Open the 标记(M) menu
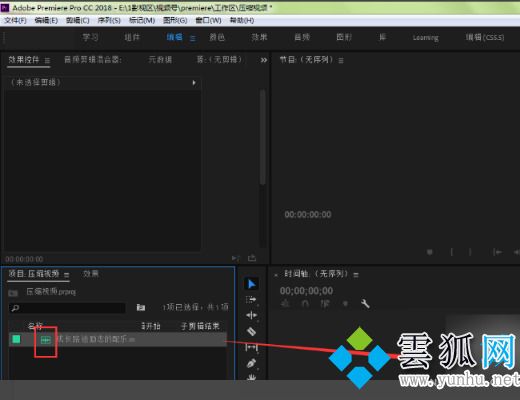 (x=142, y=20)
